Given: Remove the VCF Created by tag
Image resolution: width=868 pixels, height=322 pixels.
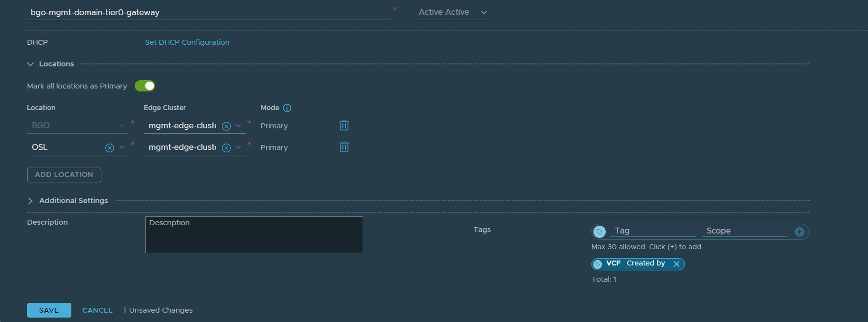Looking at the screenshot, I should pyautogui.click(x=677, y=264).
